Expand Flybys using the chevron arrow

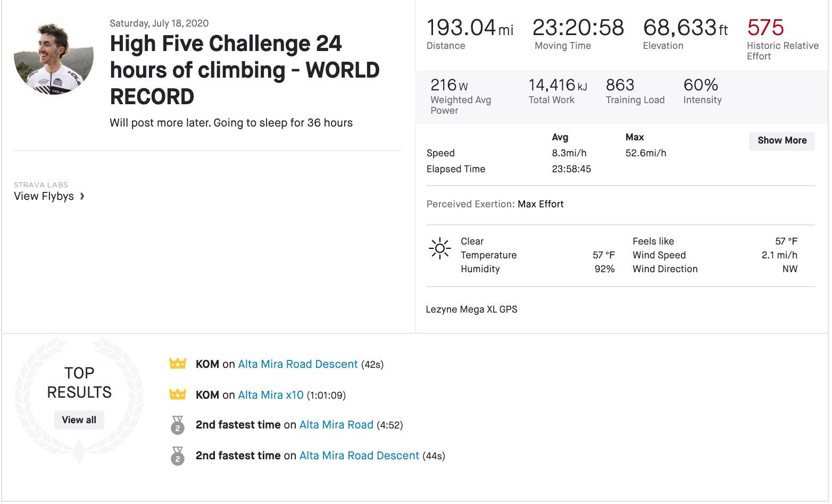coord(82,196)
